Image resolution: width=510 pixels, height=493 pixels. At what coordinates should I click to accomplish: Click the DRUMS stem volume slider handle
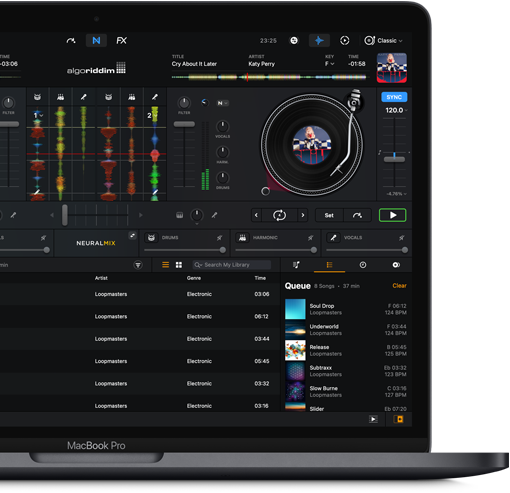click(x=223, y=250)
